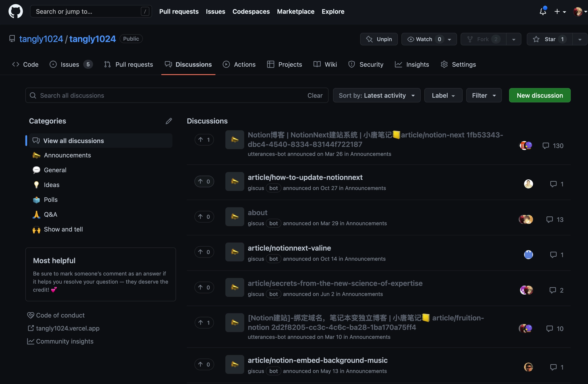Upvote article/notionnext-valine
The height and width of the screenshot is (384, 588).
(x=204, y=252)
